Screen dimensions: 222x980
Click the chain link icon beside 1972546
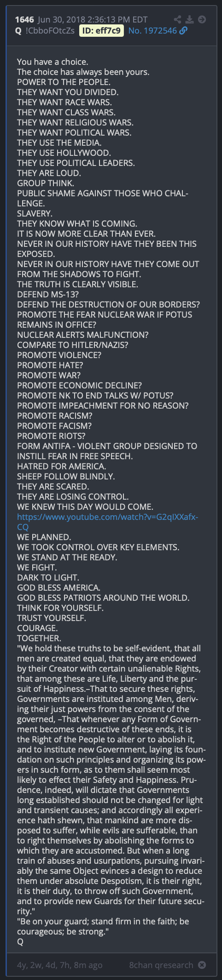tap(183, 31)
